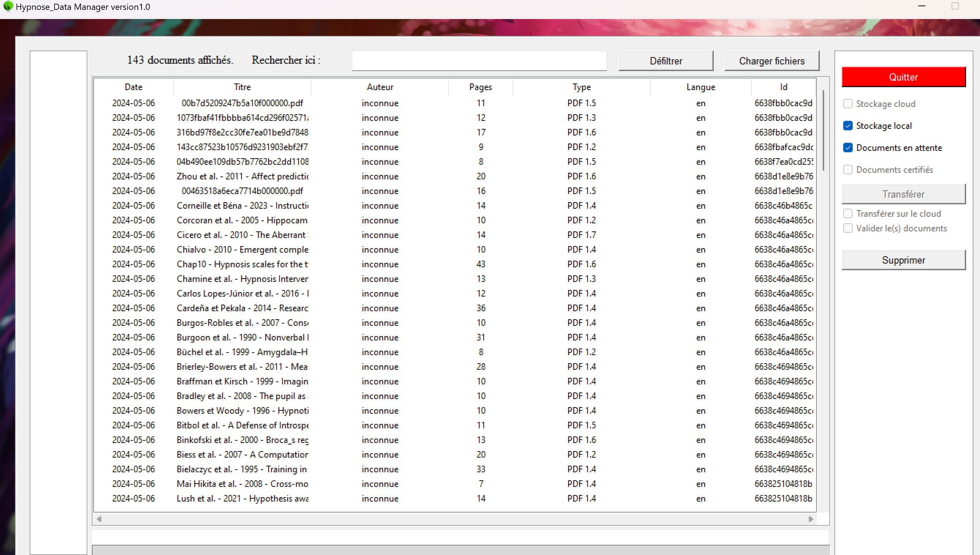Screen dimensions: 980x555
Task: Select row 1073fbaf41fbbbba614cd296f02571
Action: (x=455, y=118)
